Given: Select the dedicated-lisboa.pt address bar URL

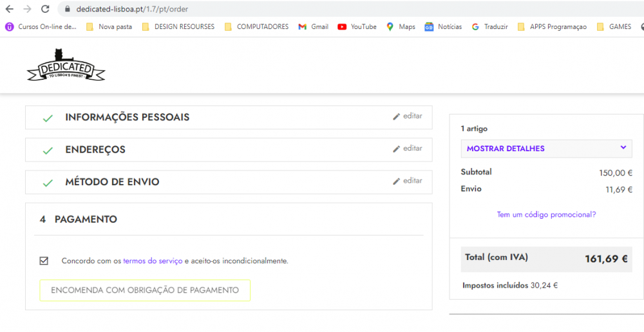Looking at the screenshot, I should tap(132, 9).
